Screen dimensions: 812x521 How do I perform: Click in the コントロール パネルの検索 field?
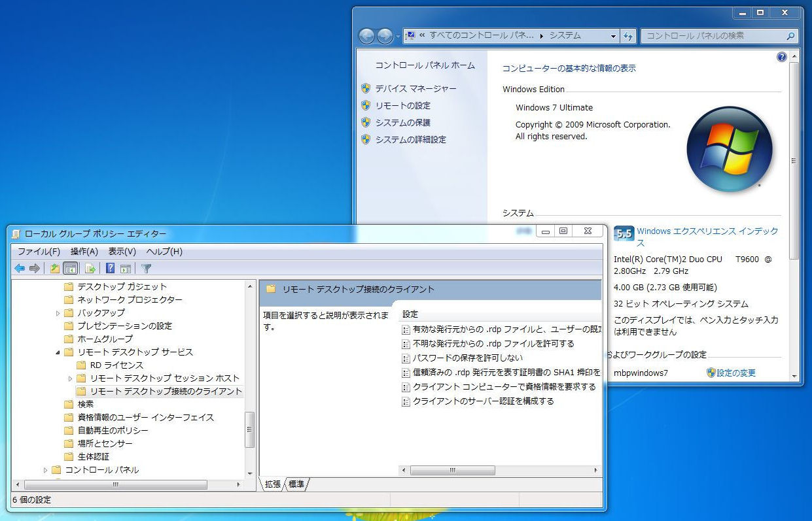713,36
